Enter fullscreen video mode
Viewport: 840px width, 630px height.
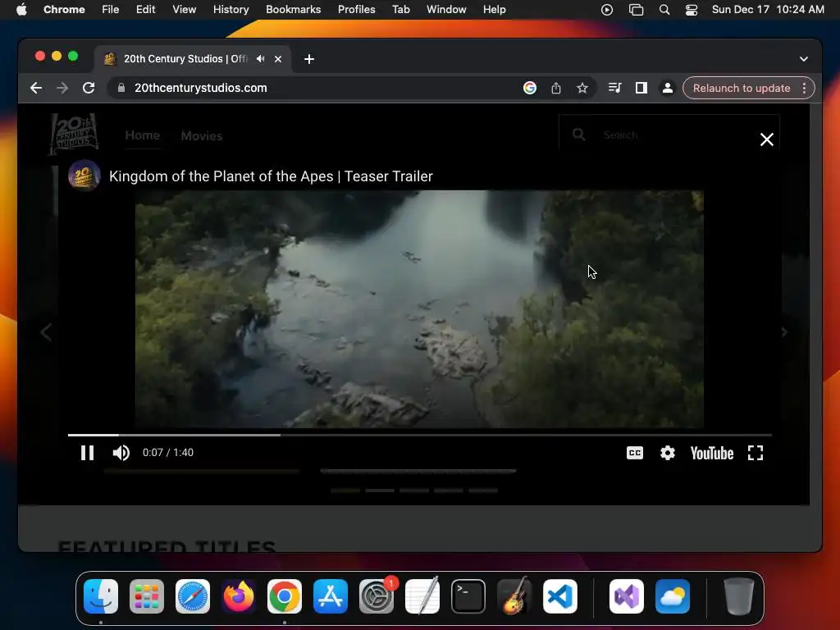(x=756, y=453)
